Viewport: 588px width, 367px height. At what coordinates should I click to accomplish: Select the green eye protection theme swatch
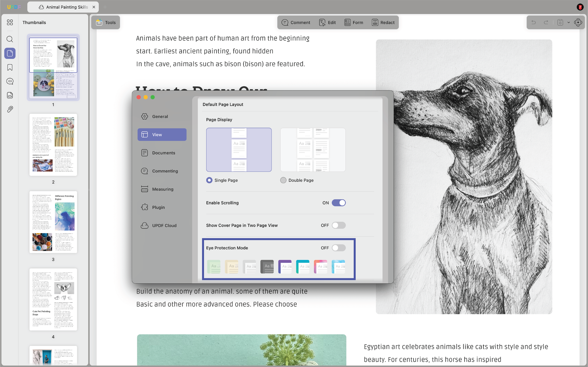[214, 266]
